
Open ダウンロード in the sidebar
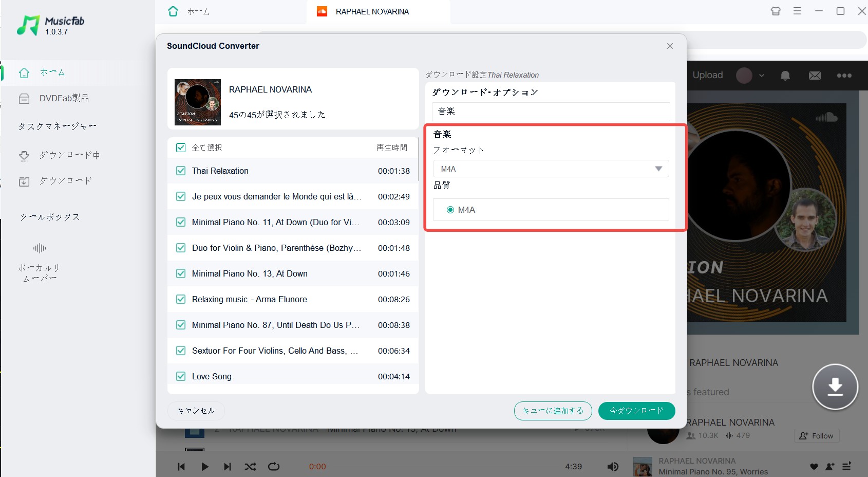(x=66, y=181)
